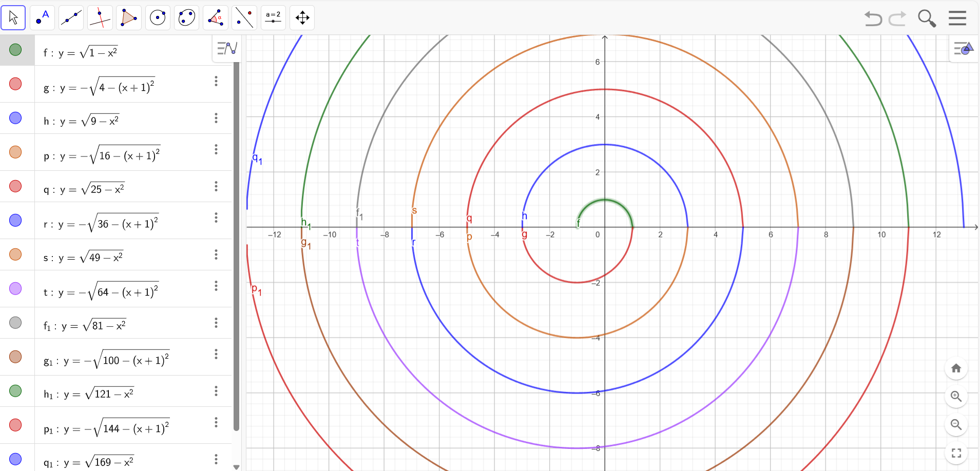Toggle visibility of function f

(15, 50)
